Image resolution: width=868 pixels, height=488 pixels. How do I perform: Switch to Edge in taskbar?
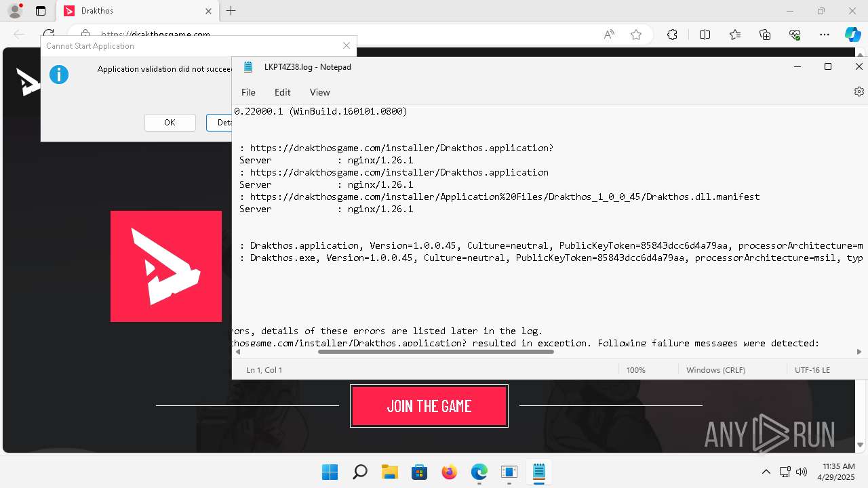[479, 472]
